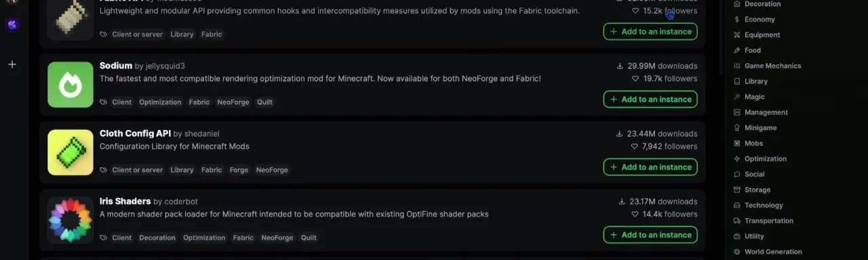Add Cloth Config API to an instance

pyautogui.click(x=650, y=167)
